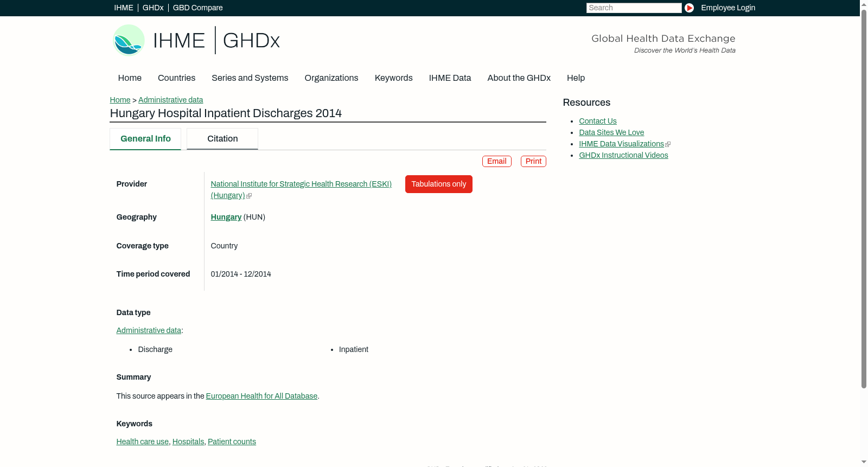
Task: Click the red Tabulations only button
Action: [439, 184]
